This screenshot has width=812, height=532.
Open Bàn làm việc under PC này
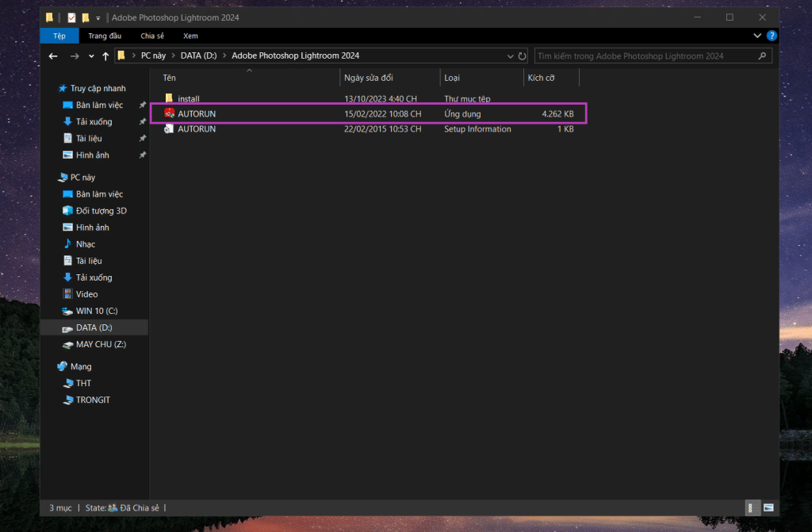[94, 193]
